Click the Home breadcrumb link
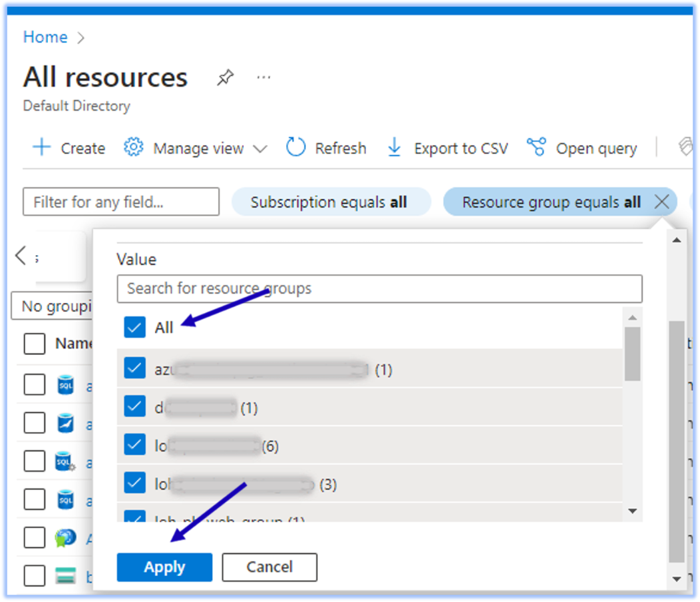The image size is (700, 602). point(45,37)
